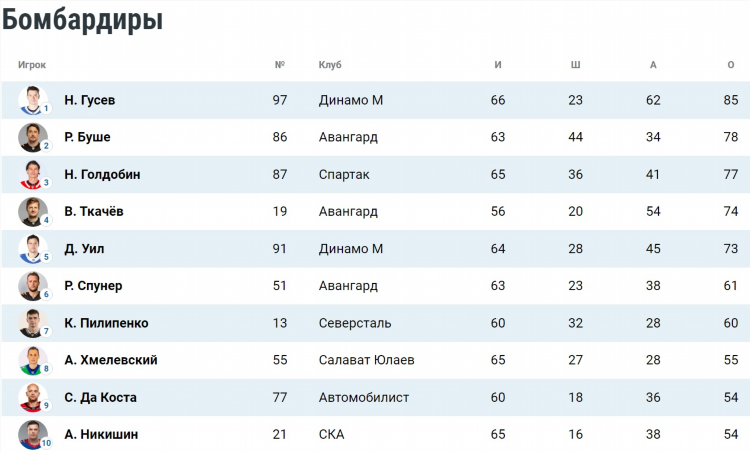This screenshot has width=750, height=452.
Task: Open Салават Юлаев club link
Action: (x=366, y=360)
